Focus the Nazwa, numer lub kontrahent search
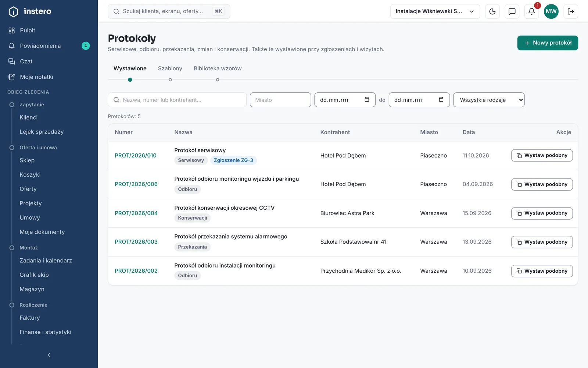The width and height of the screenshot is (588, 368). 177,100
